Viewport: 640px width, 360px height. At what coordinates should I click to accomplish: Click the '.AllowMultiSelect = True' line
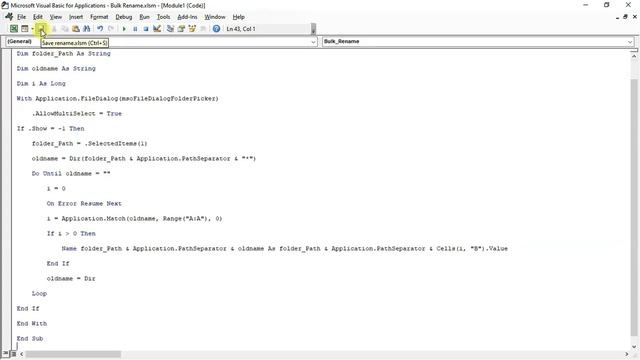[x=77, y=113]
